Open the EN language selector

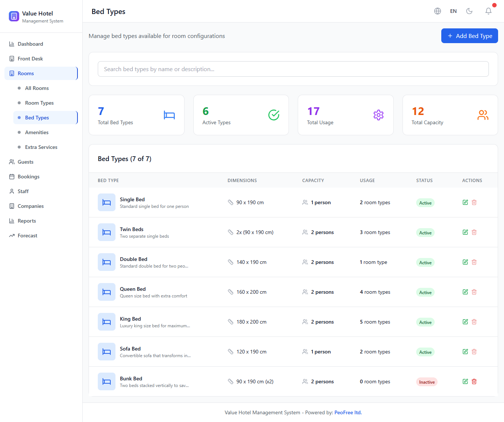click(x=453, y=11)
